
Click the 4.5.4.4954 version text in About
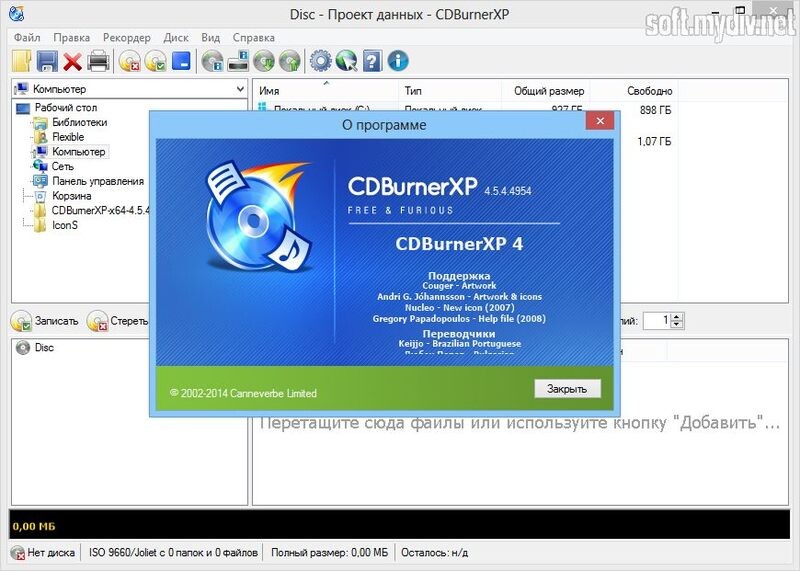(x=508, y=191)
